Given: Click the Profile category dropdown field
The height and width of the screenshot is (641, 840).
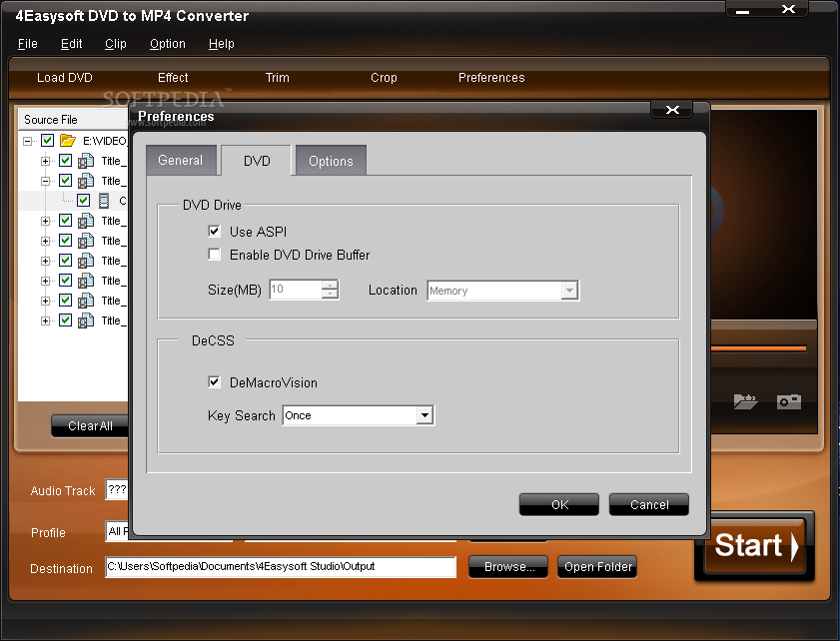Looking at the screenshot, I should [117, 531].
